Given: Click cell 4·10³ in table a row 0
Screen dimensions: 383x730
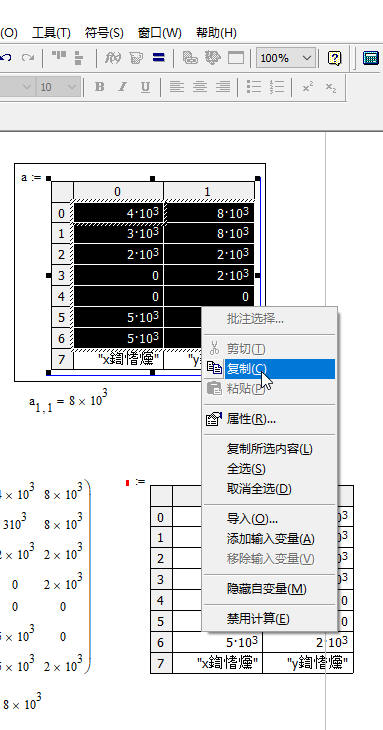Looking at the screenshot, I should (x=118, y=213).
